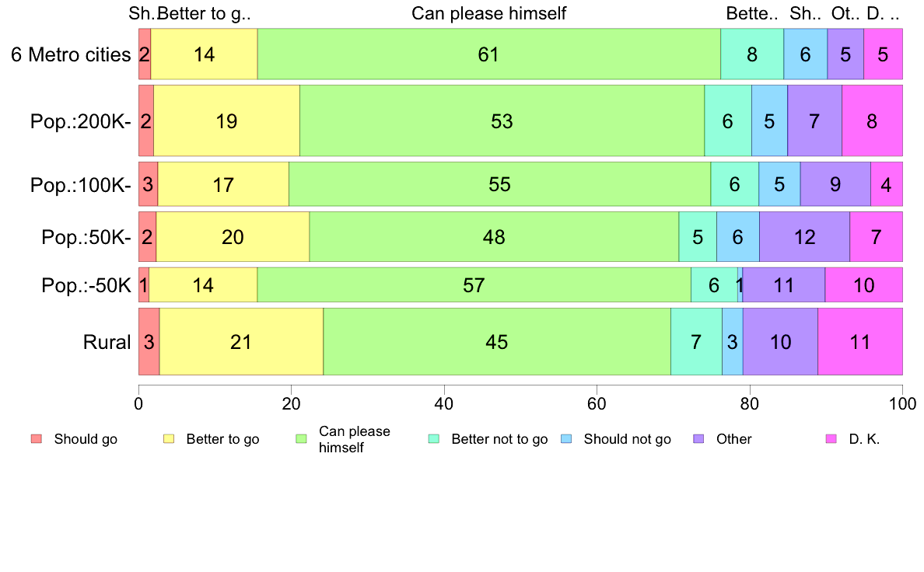Select the green Can please himself legend swatch

coord(301,439)
